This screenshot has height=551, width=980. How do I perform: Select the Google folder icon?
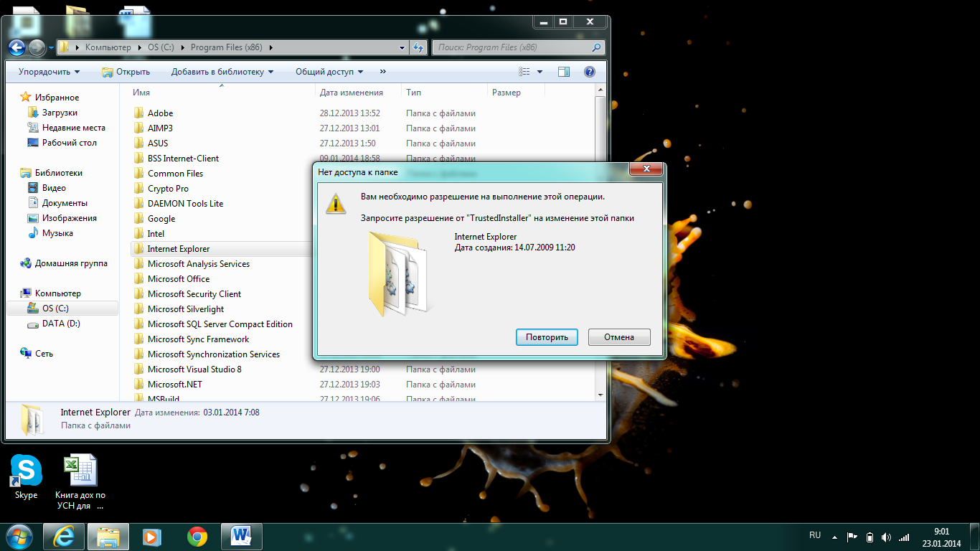[x=139, y=219]
